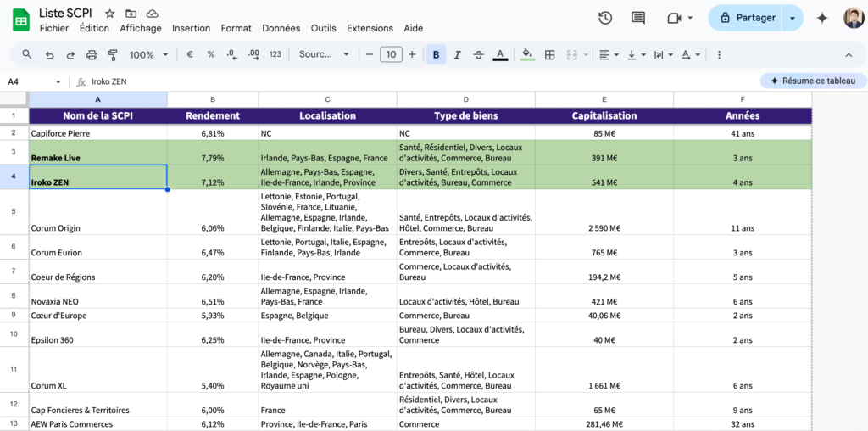Image resolution: width=868 pixels, height=431 pixels.
Task: Open the Affichage menu
Action: (141, 28)
